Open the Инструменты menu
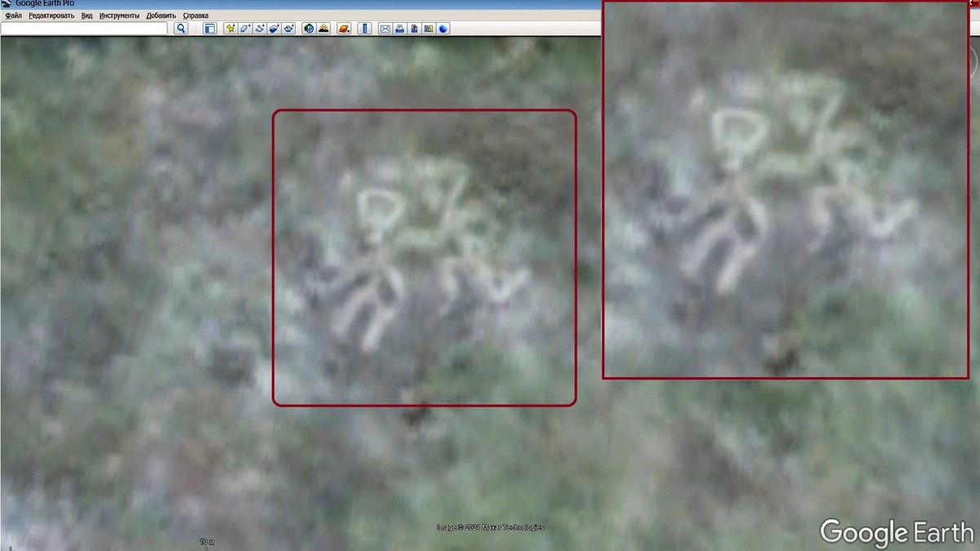 pos(119,16)
